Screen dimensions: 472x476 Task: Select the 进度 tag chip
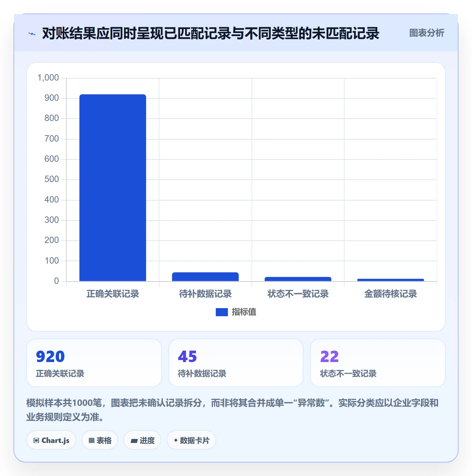(x=142, y=440)
